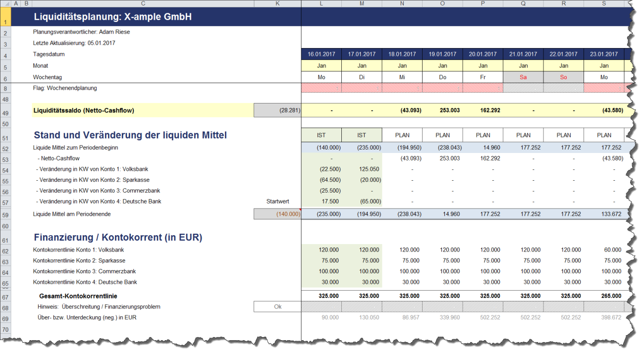Select the Volksbank change value 125.050
The height and width of the screenshot is (354, 644).
coord(362,169)
